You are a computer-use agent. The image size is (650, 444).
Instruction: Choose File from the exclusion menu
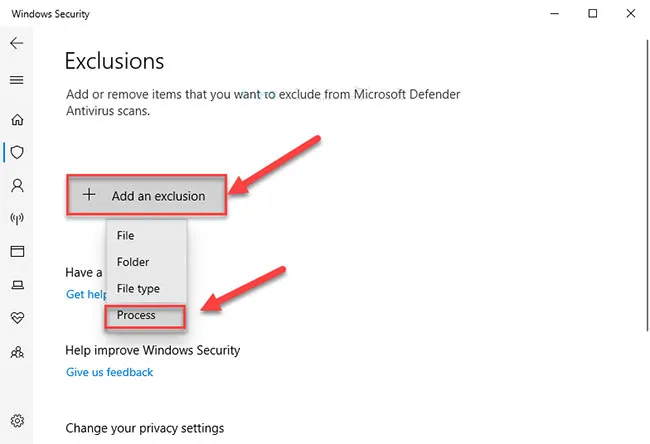(126, 236)
